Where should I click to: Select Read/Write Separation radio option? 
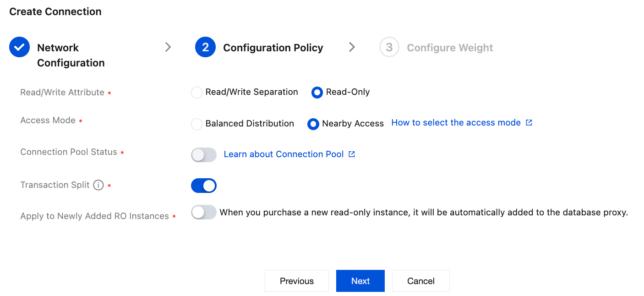pyautogui.click(x=196, y=93)
